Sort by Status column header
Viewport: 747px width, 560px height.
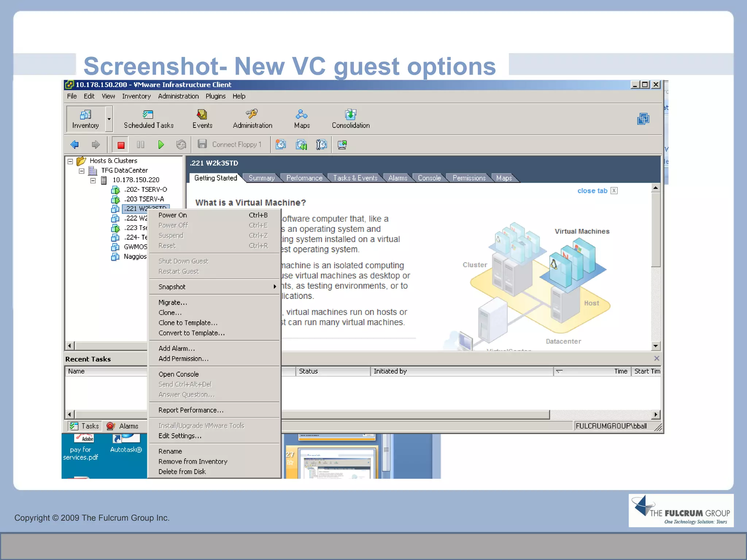point(333,371)
